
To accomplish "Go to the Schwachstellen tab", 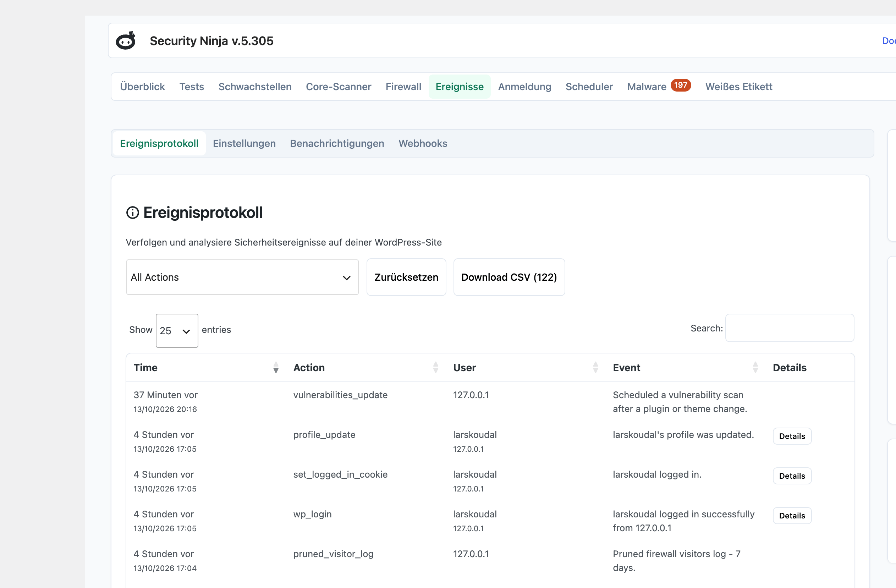I will coord(255,87).
